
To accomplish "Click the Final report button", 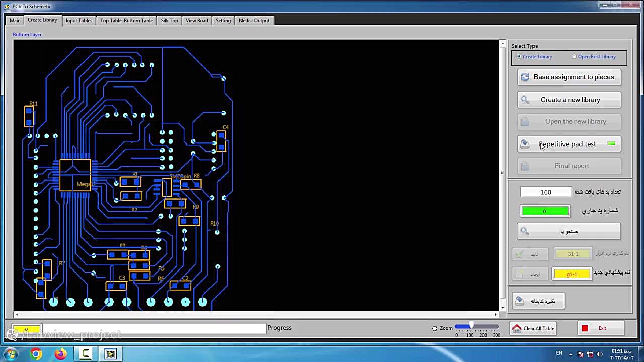I will pyautogui.click(x=569, y=166).
